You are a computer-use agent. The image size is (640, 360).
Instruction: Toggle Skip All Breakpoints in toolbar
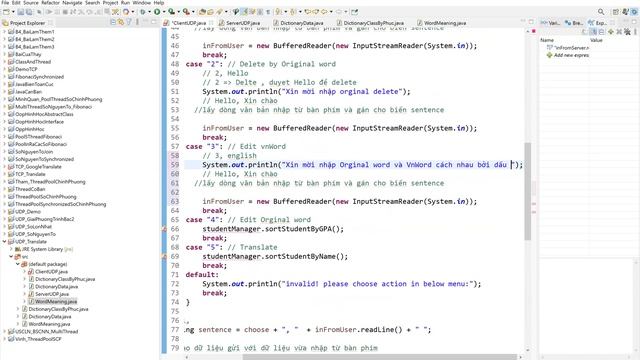(x=39, y=12)
